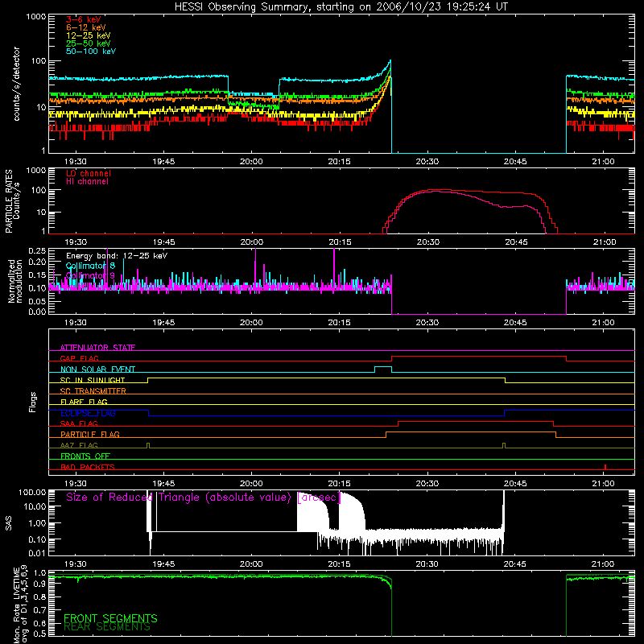This screenshot has width=644, height=644.
Task: Click the SC IN SUNLIGHT flag label
Action: 93,380
